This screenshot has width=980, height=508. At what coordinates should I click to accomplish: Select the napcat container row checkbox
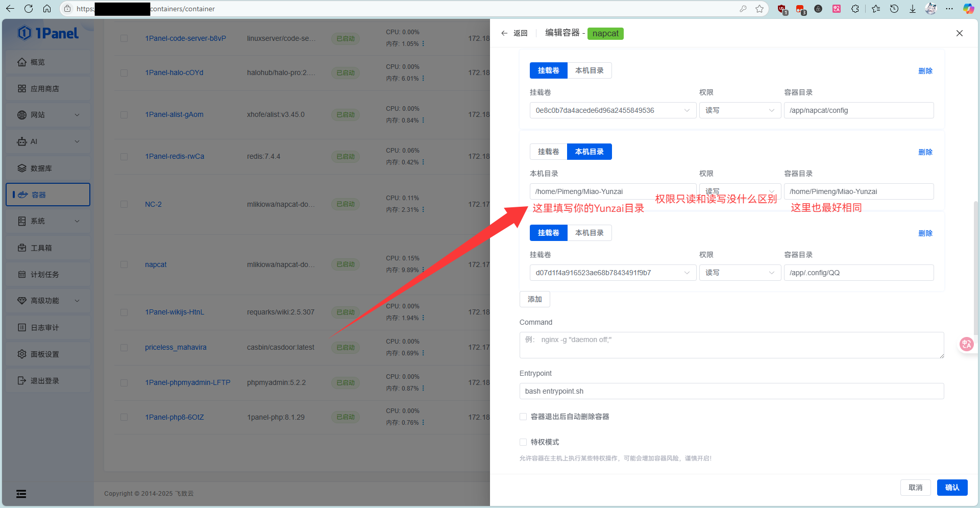point(124,264)
